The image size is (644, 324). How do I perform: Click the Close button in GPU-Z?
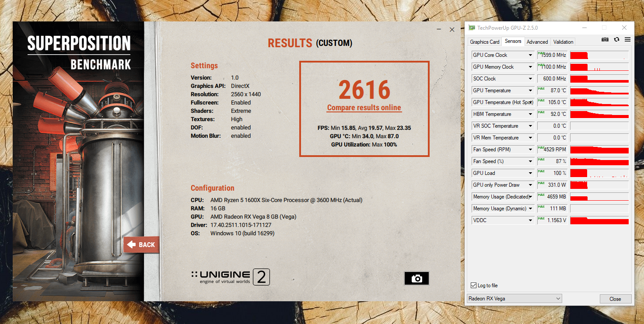[x=615, y=299]
